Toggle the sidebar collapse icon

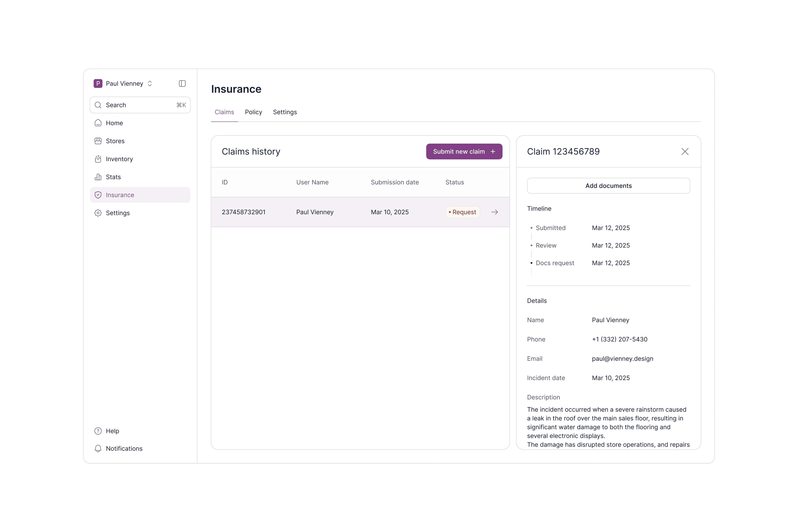[182, 84]
